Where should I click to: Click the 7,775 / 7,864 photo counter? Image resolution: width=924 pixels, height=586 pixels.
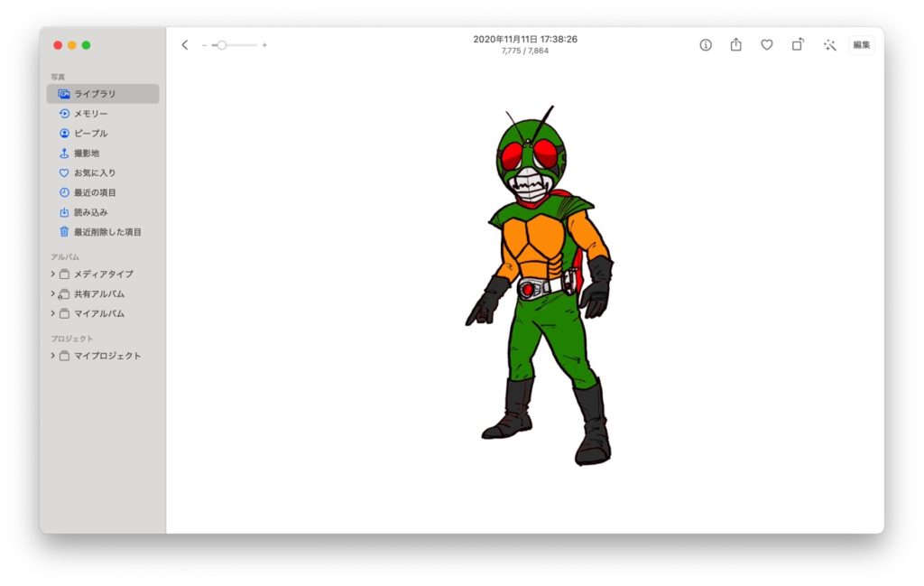point(525,51)
